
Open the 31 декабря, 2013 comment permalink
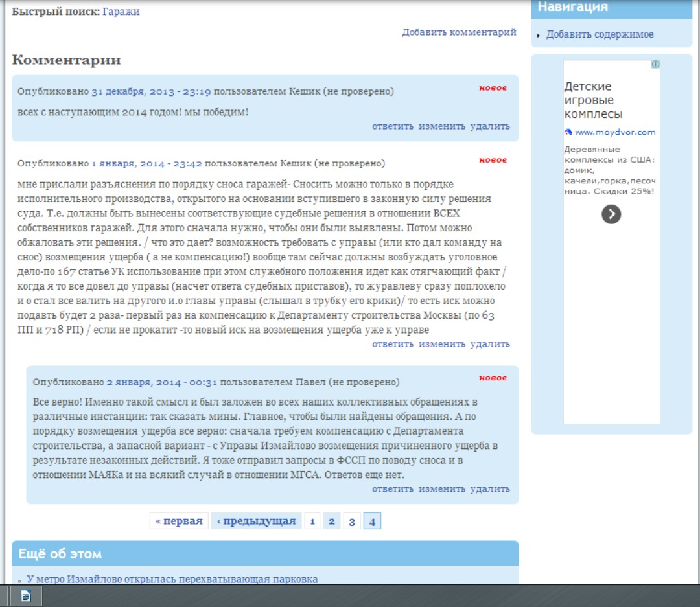151,91
